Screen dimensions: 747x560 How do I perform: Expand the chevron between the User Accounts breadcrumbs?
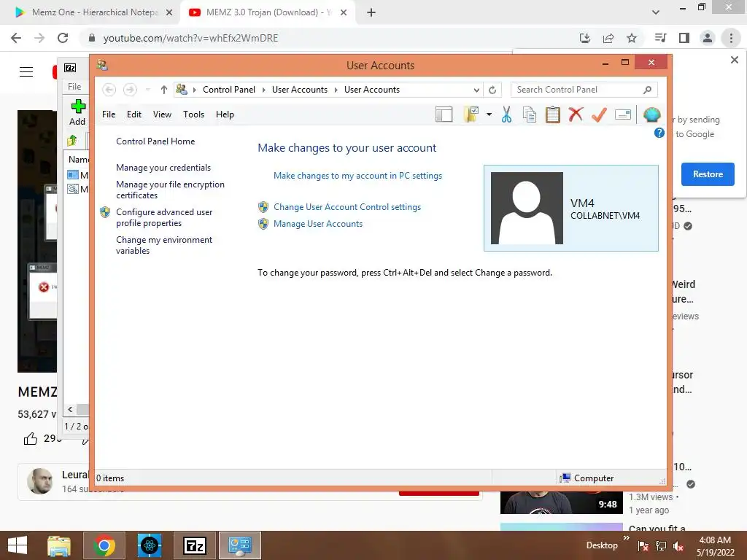336,90
